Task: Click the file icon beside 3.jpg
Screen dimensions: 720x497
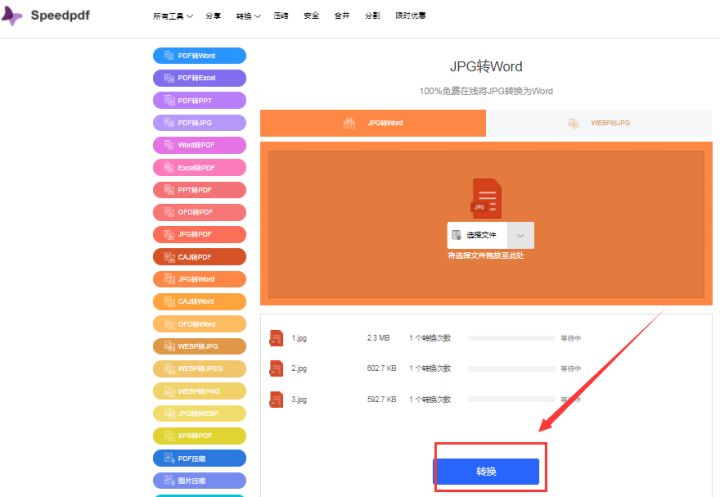Action: (276, 399)
